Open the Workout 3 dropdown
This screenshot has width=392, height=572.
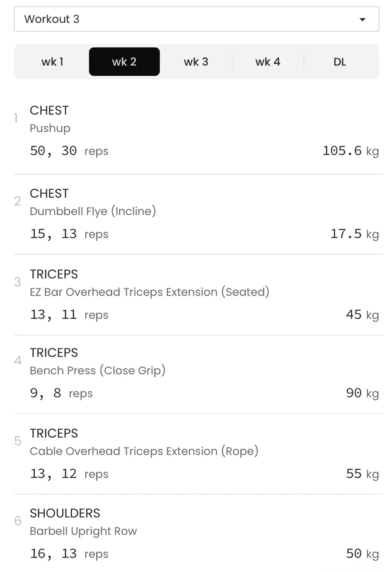pyautogui.click(x=196, y=19)
